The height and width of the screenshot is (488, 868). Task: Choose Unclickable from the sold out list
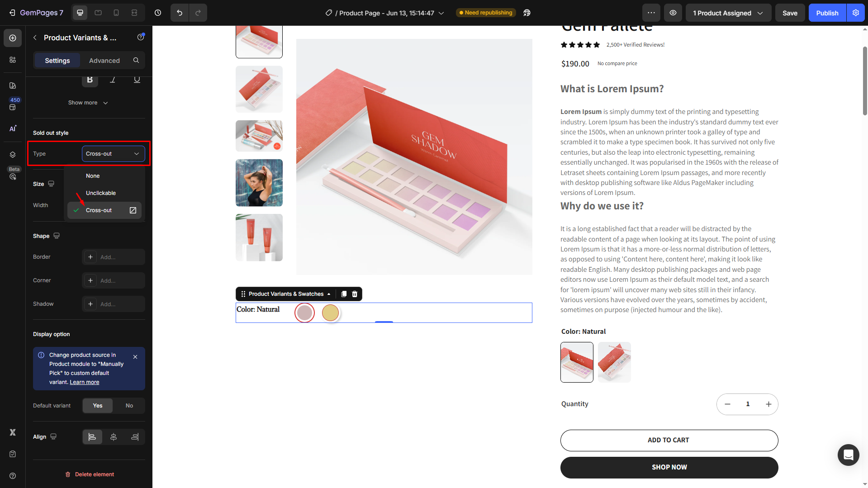tap(101, 193)
